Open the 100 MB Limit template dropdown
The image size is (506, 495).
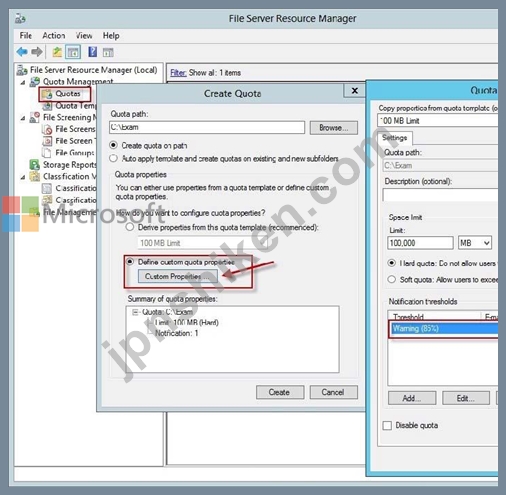pos(203,243)
